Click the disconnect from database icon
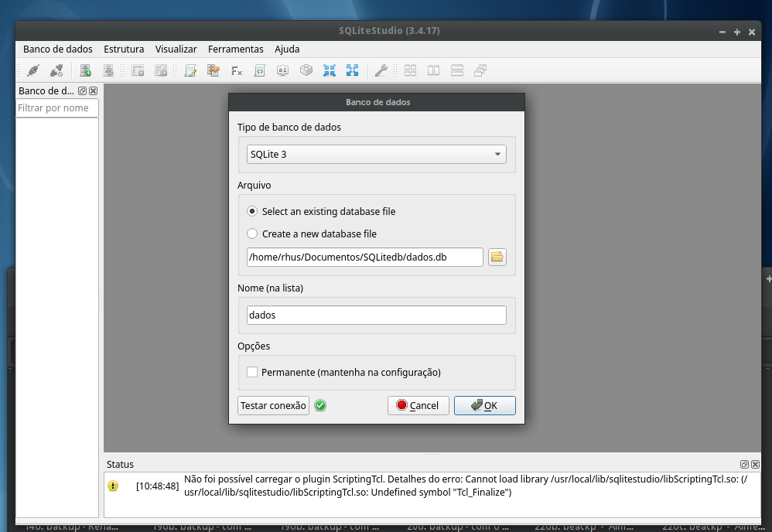The width and height of the screenshot is (772, 532). pos(56,70)
